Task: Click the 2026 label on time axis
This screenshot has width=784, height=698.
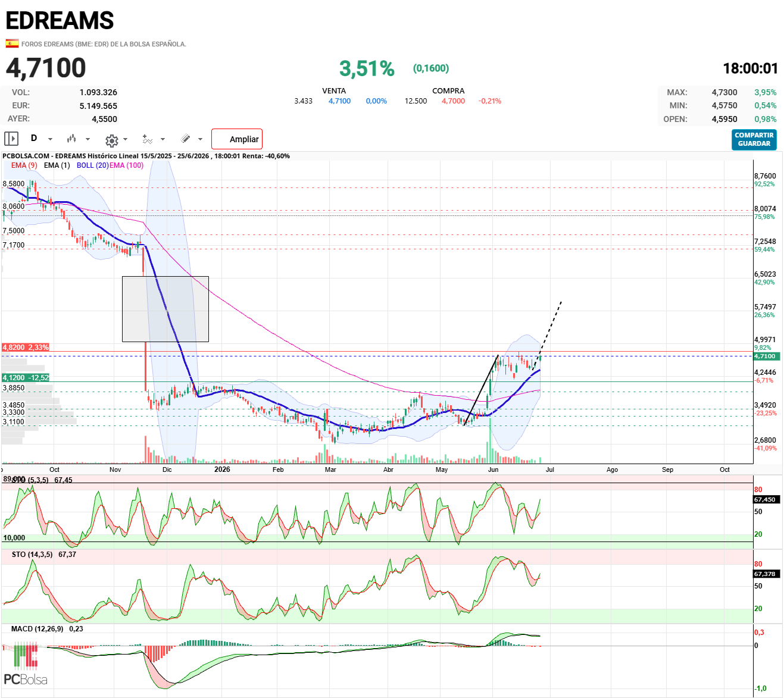Action: 222,469
